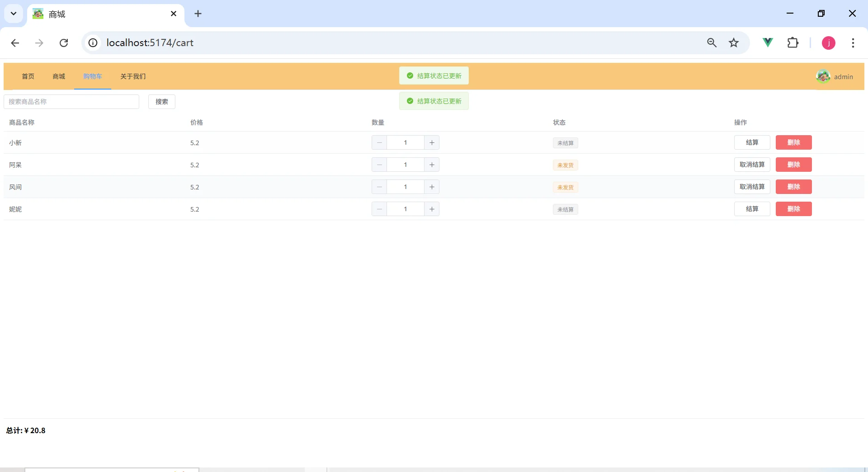Reload the cart page

coord(64,43)
